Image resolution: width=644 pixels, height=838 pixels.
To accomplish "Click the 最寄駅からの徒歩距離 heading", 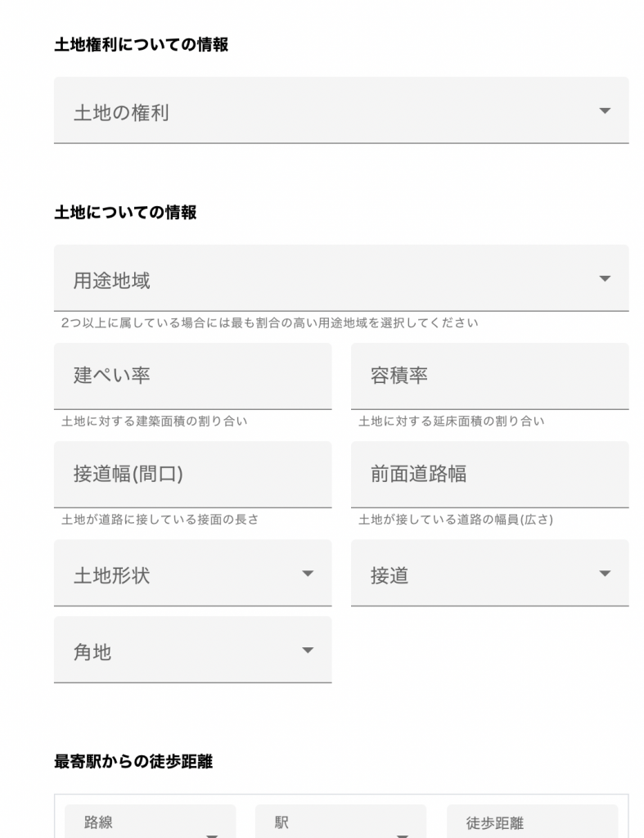I will (135, 761).
